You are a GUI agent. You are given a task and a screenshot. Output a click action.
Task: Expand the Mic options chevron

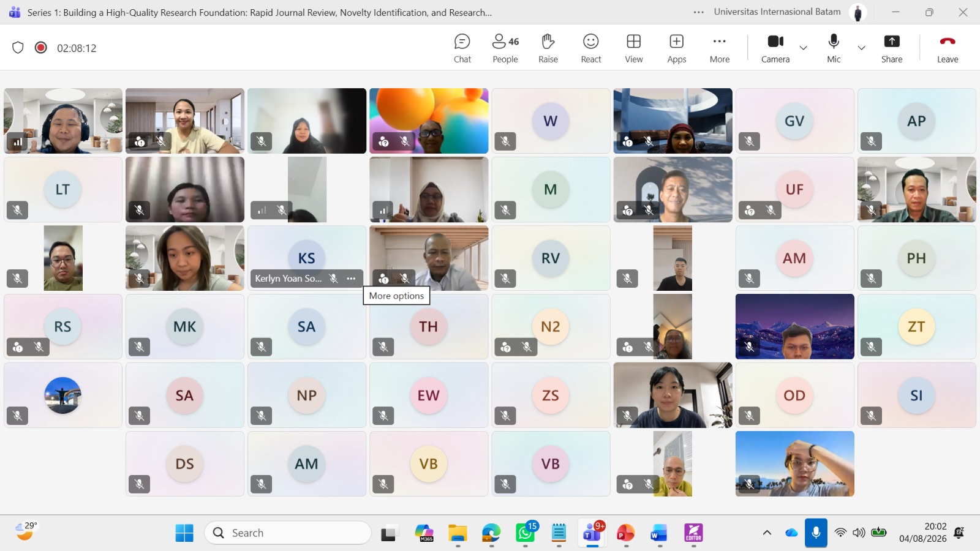coord(861,48)
